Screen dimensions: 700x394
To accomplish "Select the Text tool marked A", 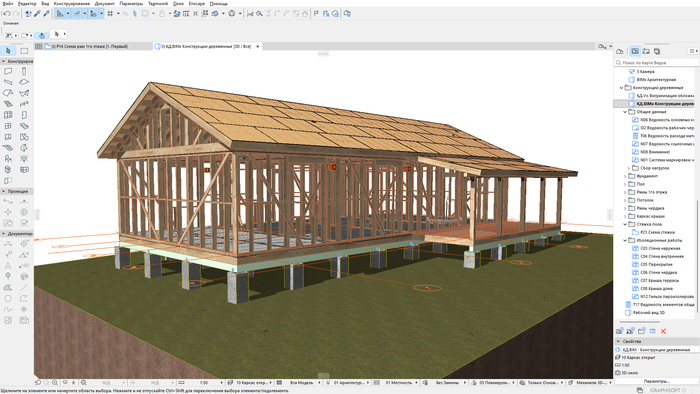I will (8, 265).
